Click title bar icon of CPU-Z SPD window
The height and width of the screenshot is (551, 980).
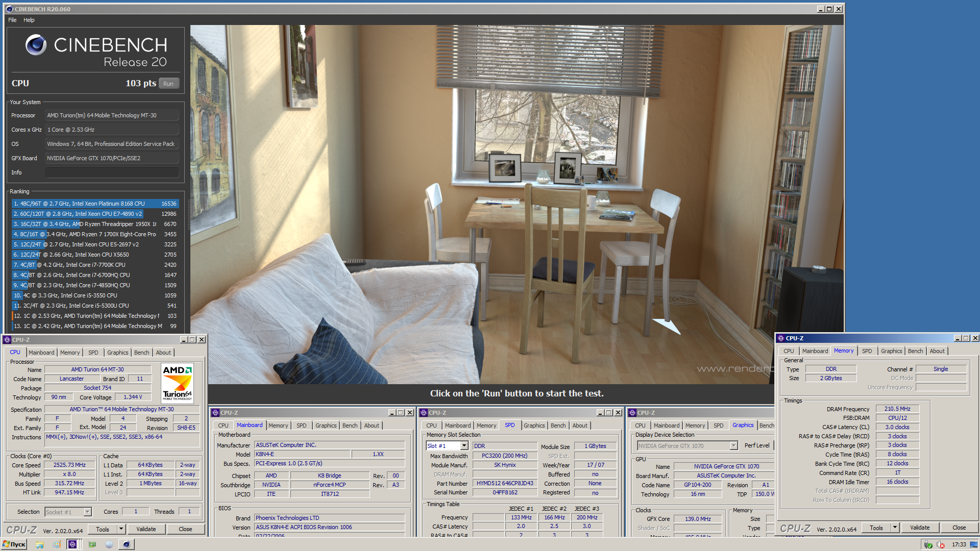pyautogui.click(x=424, y=413)
